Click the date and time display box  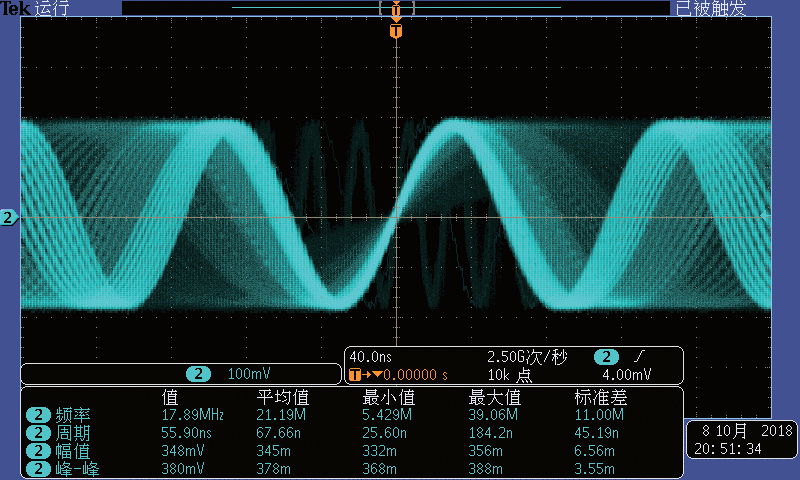[741, 440]
